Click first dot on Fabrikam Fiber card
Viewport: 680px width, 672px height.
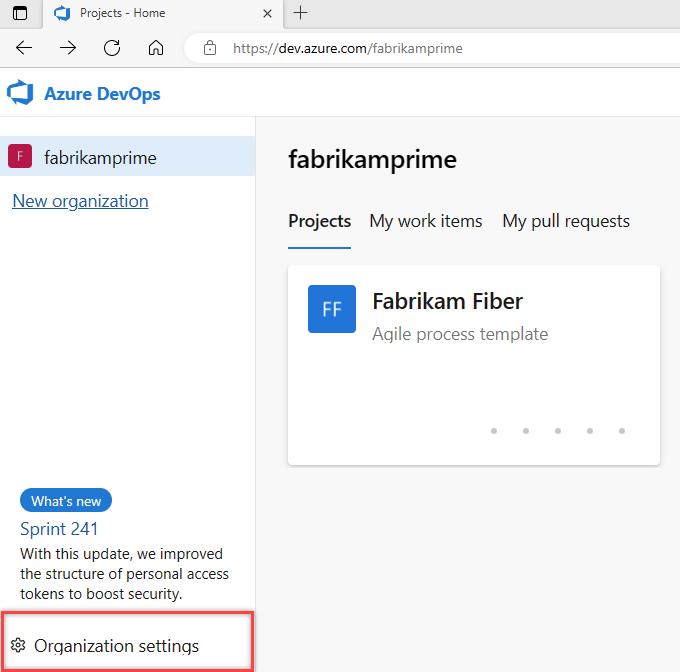(x=494, y=431)
